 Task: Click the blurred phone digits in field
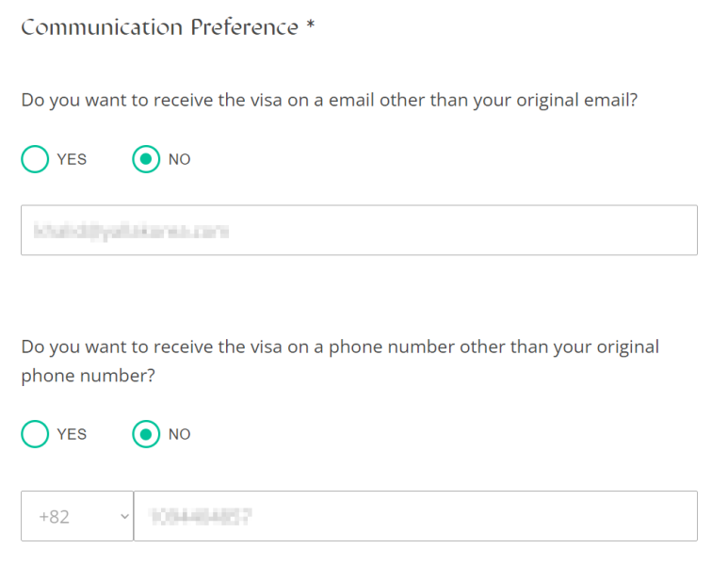point(201,516)
